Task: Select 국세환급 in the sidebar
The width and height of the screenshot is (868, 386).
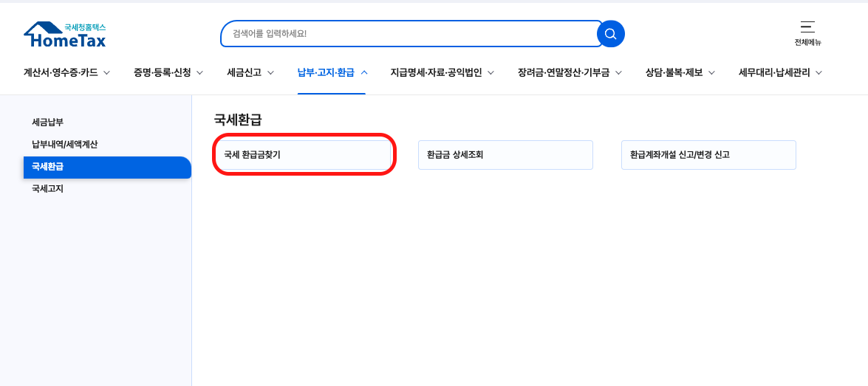Action: coord(107,167)
